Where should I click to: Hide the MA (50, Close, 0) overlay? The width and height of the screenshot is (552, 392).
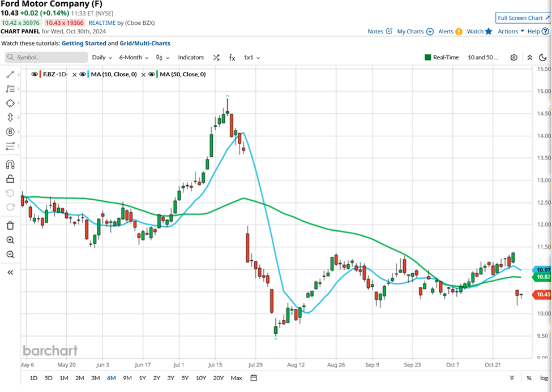(151, 74)
